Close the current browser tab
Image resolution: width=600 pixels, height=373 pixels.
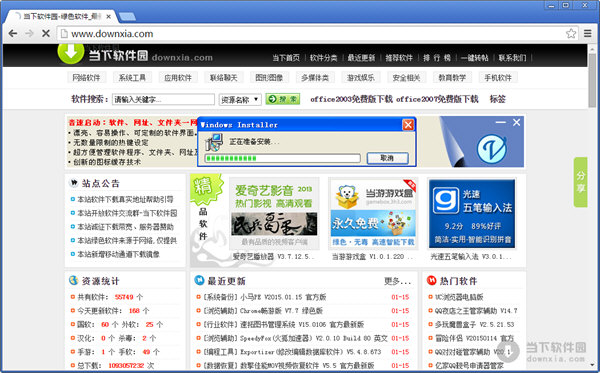pyautogui.click(x=109, y=16)
